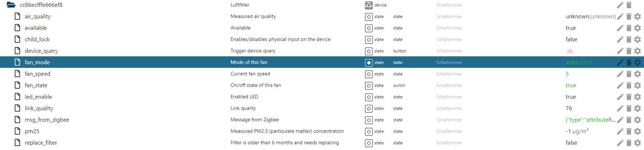Click the fan_speed value 5
The width and height of the screenshot is (644, 150).
pyautogui.click(x=567, y=74)
